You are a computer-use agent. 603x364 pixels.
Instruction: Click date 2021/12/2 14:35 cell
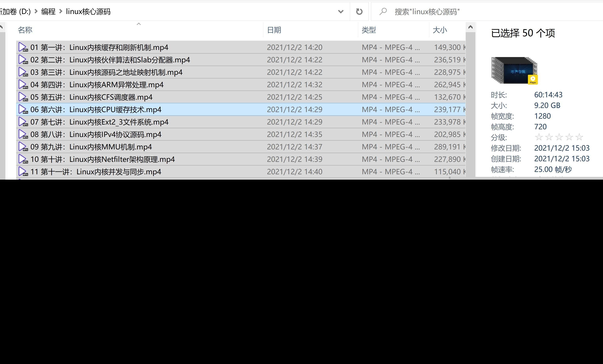tap(295, 134)
